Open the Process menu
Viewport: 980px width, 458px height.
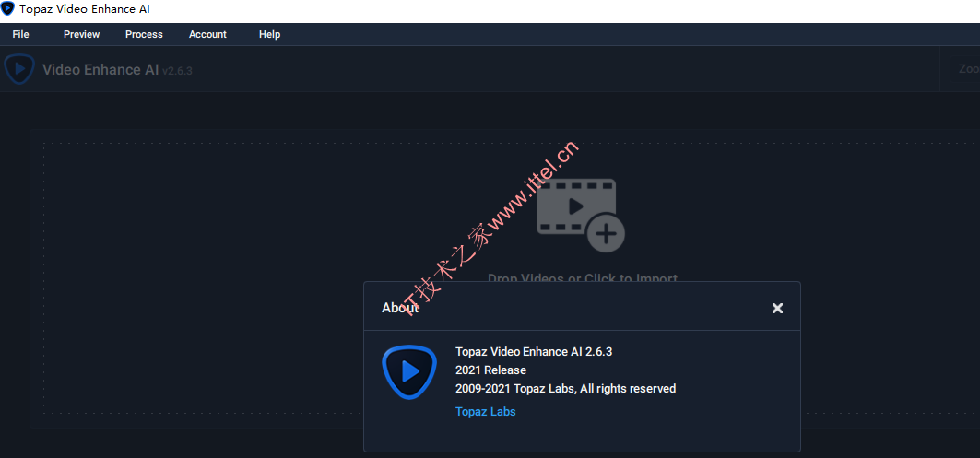pos(144,34)
